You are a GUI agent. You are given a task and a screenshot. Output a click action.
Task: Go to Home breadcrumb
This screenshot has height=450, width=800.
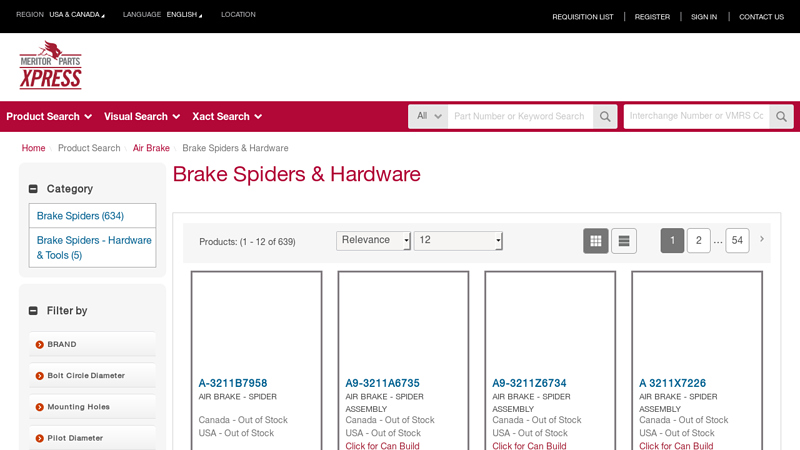coord(33,148)
